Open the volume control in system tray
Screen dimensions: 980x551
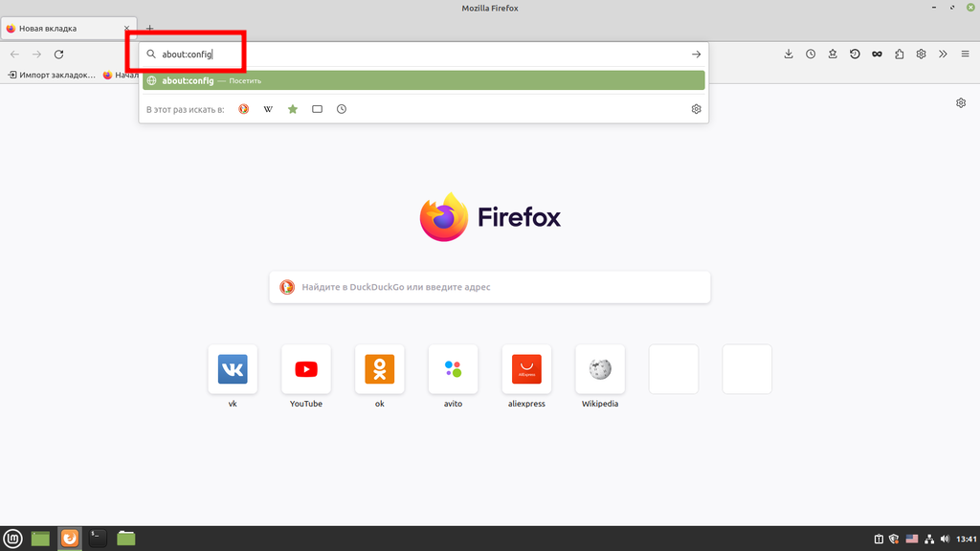pos(946,539)
